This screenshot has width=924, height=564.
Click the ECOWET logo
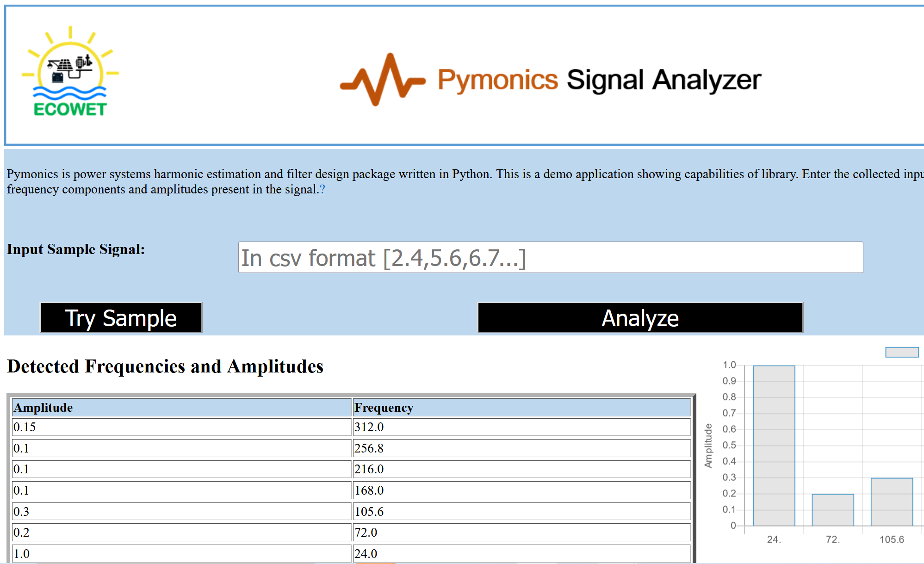(x=70, y=71)
